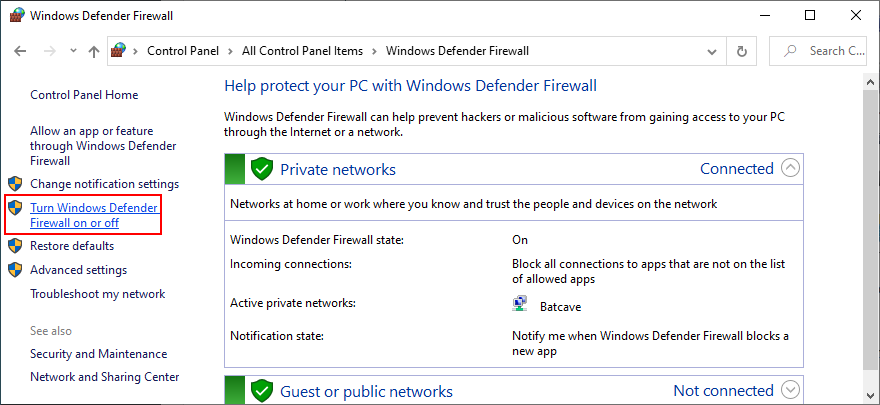Open the Recent locations dropdown arrow
The width and height of the screenshot is (880, 405).
(x=72, y=51)
